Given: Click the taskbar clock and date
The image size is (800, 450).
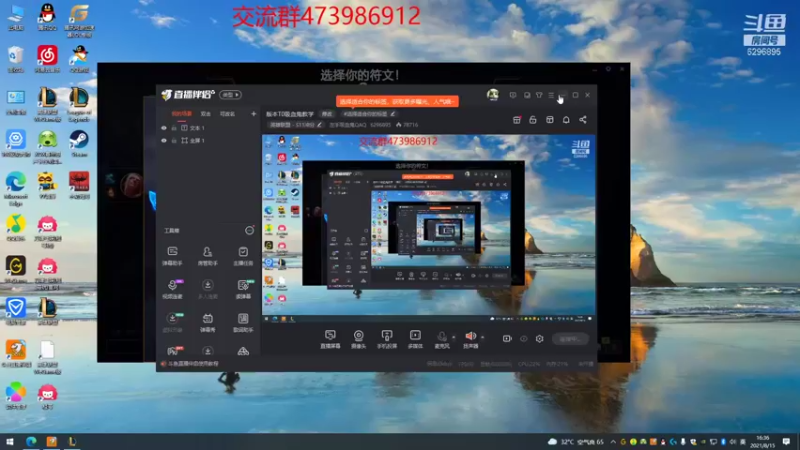Looking at the screenshot, I should (x=763, y=441).
